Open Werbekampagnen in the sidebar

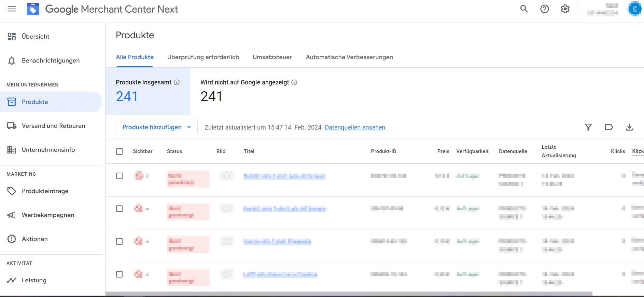click(x=48, y=215)
